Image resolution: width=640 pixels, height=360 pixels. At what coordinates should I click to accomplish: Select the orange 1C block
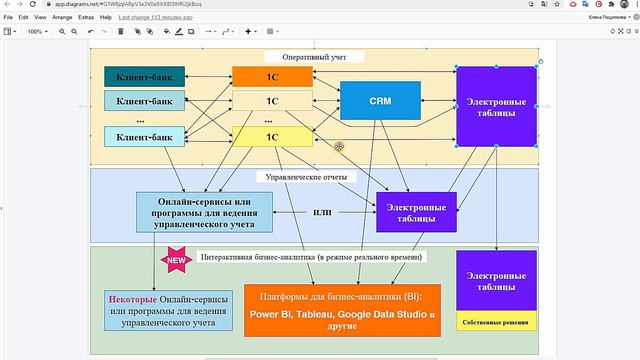click(272, 77)
